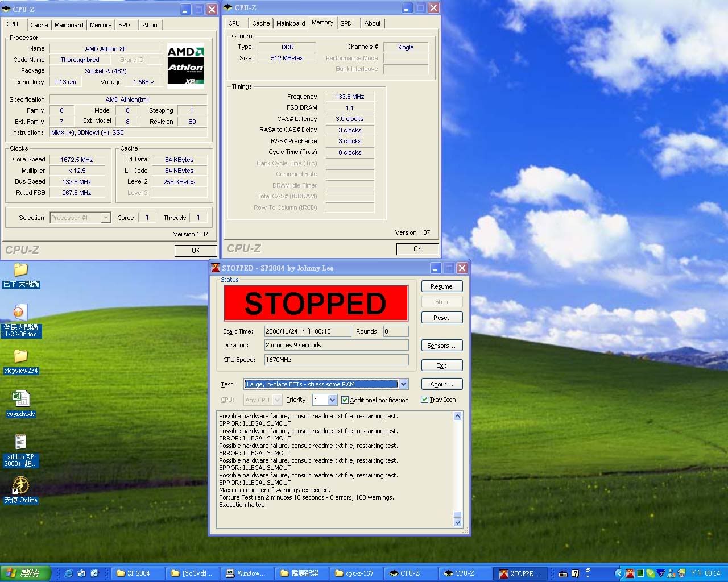The image size is (728, 582).
Task: Click the red SP2004 system tray icon
Action: pos(630,573)
